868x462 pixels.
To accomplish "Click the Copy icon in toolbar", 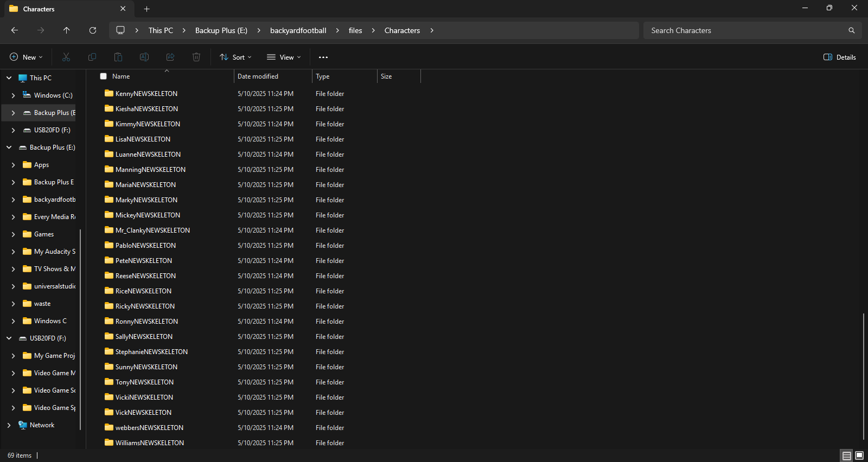I will coord(92,57).
